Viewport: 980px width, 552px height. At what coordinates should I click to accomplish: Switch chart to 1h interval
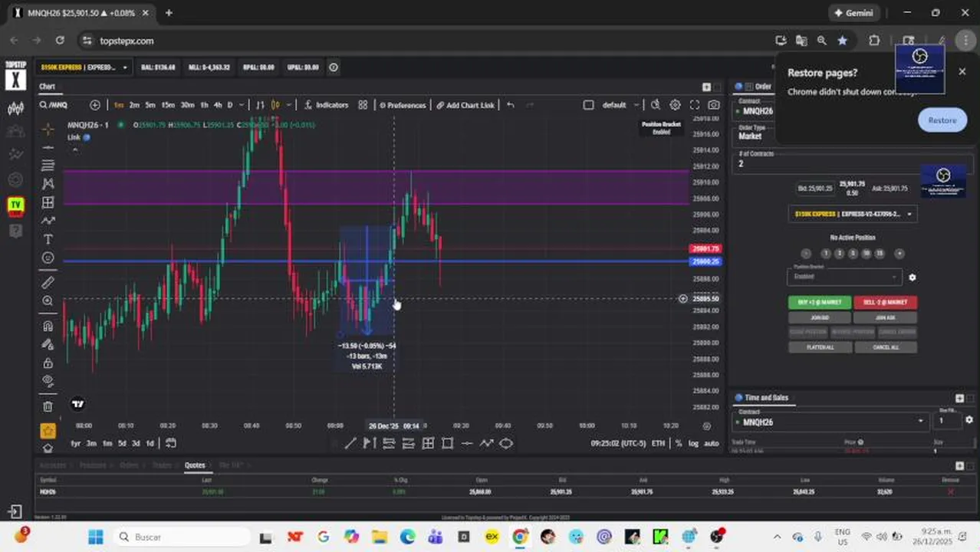pos(204,105)
